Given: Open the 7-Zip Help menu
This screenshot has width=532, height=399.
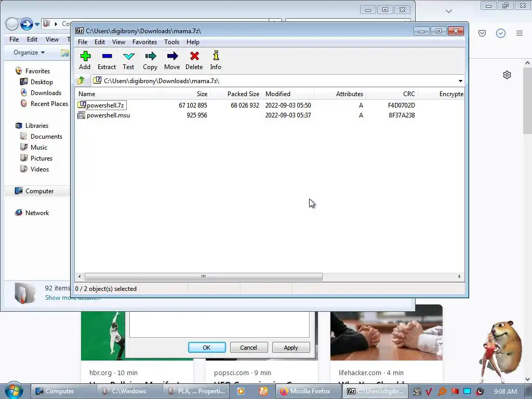Looking at the screenshot, I should [x=193, y=42].
